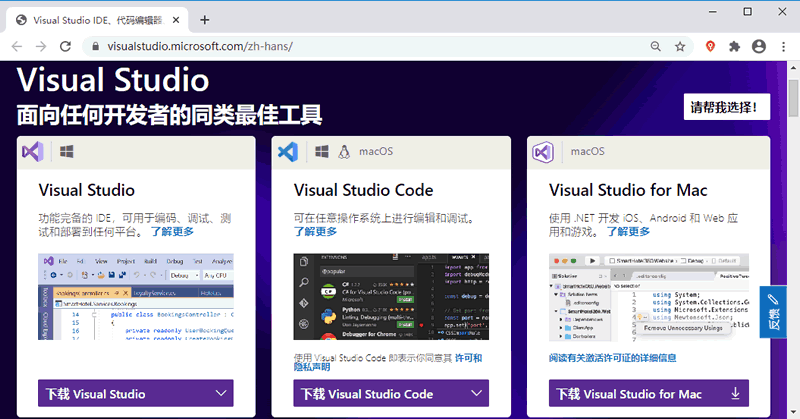
Task: Minimize the browser window
Action: click(x=713, y=11)
